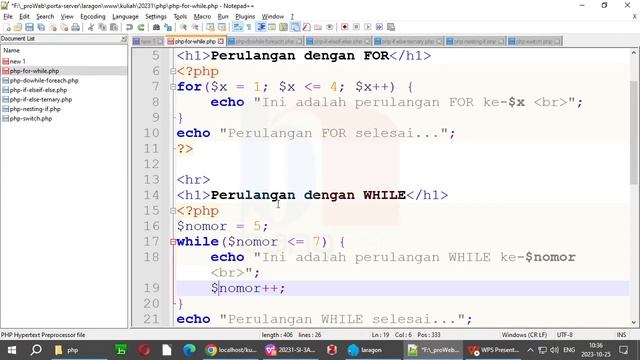Open the File menu

(8, 16)
